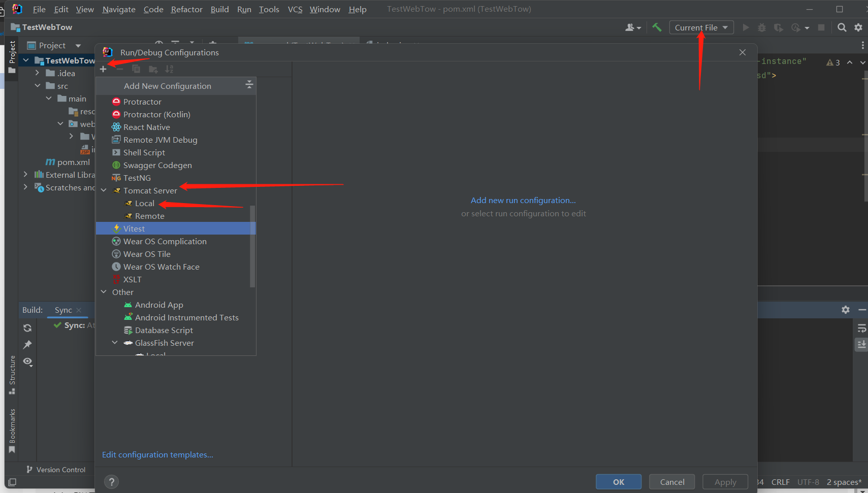This screenshot has height=493, width=868.
Task: Click the Run with Coverage icon
Action: click(778, 27)
